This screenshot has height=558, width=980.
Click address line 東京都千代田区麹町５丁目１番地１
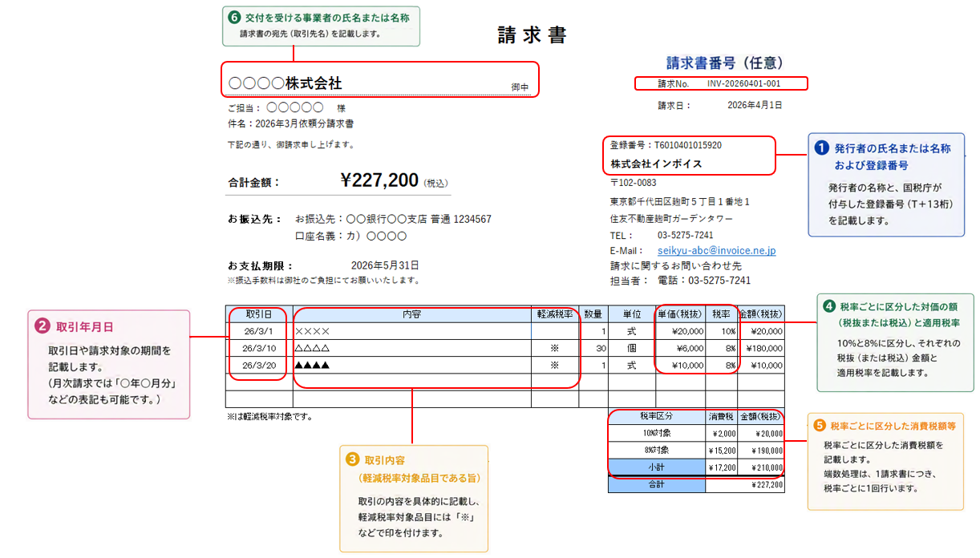(x=680, y=201)
